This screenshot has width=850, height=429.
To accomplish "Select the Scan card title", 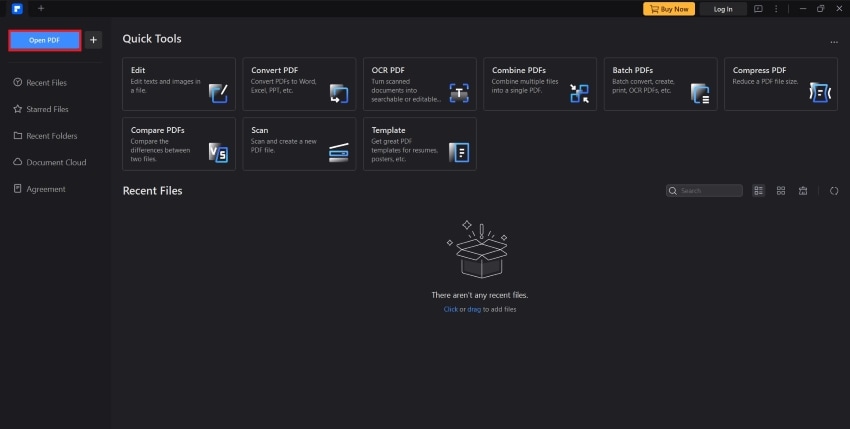I will pyautogui.click(x=260, y=130).
